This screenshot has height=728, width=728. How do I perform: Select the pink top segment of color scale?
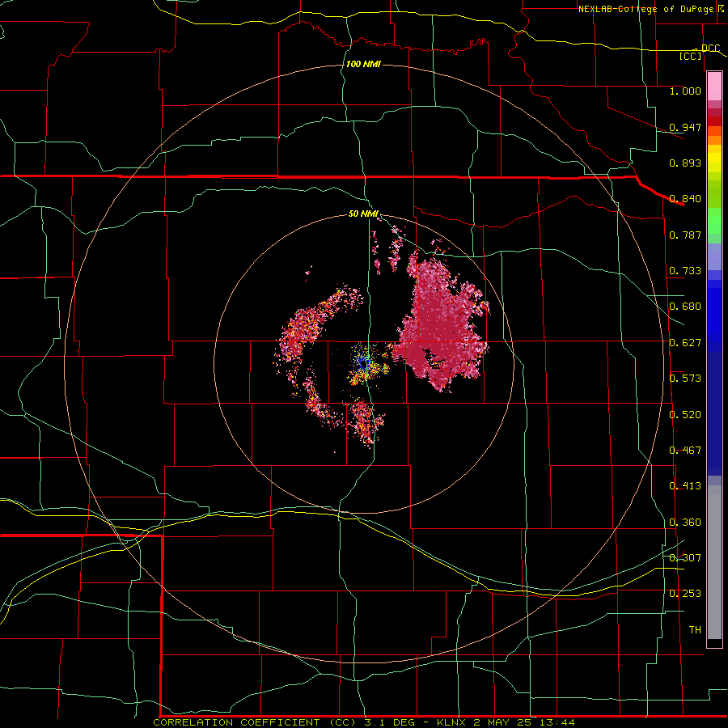714,87
